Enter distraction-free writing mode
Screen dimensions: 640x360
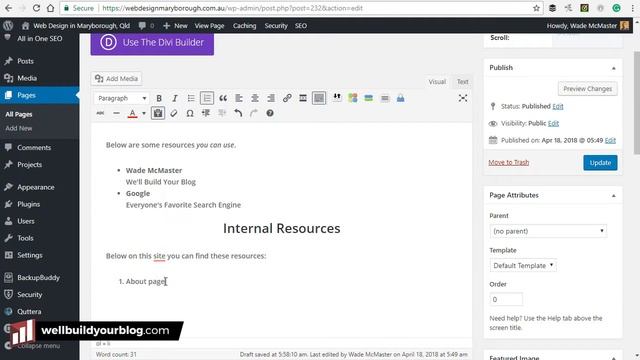coord(462,98)
